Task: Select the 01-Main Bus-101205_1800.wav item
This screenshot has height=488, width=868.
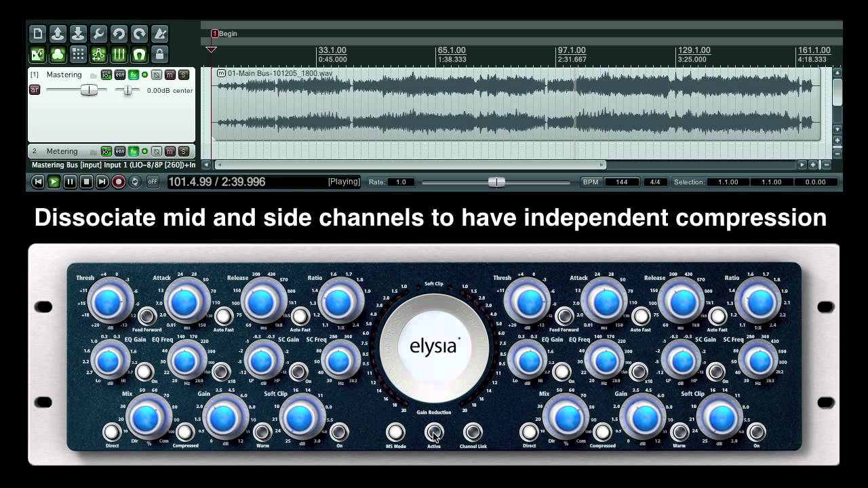Action: 515,103
